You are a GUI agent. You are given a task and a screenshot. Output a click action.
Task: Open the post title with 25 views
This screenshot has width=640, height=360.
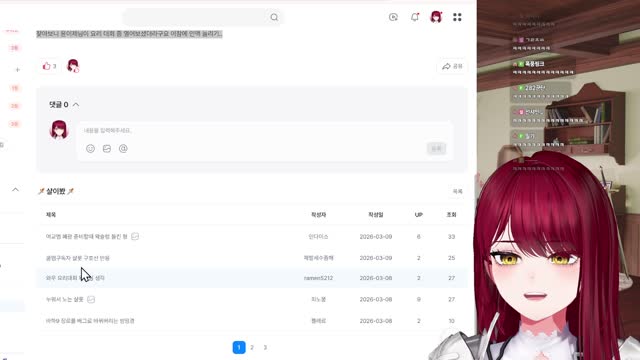pyautogui.click(x=78, y=258)
